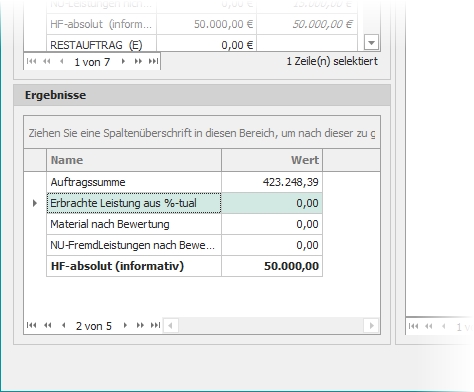Select the Ergebnisse panel header
The height and width of the screenshot is (392, 474).
(x=202, y=95)
